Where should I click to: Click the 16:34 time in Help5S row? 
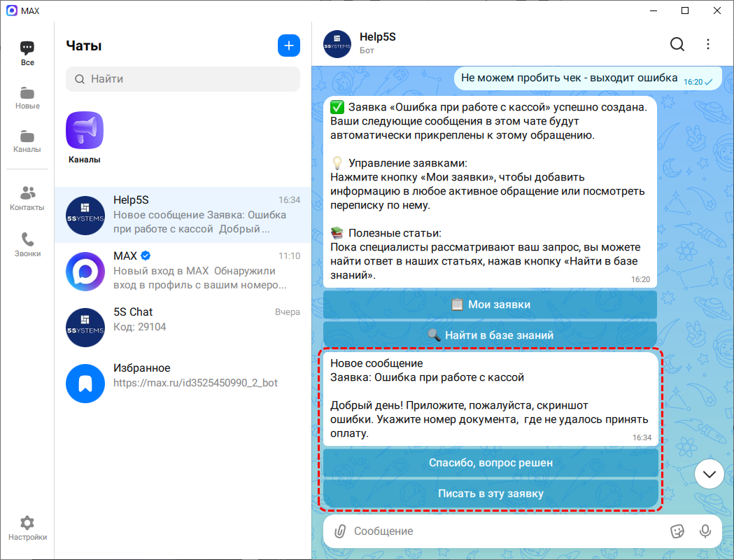[289, 200]
